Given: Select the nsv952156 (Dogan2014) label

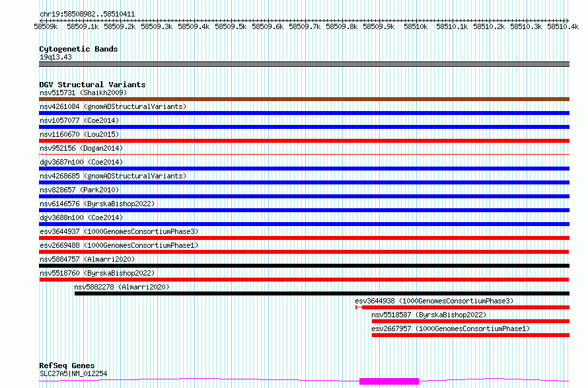Looking at the screenshot, I should (81, 148).
